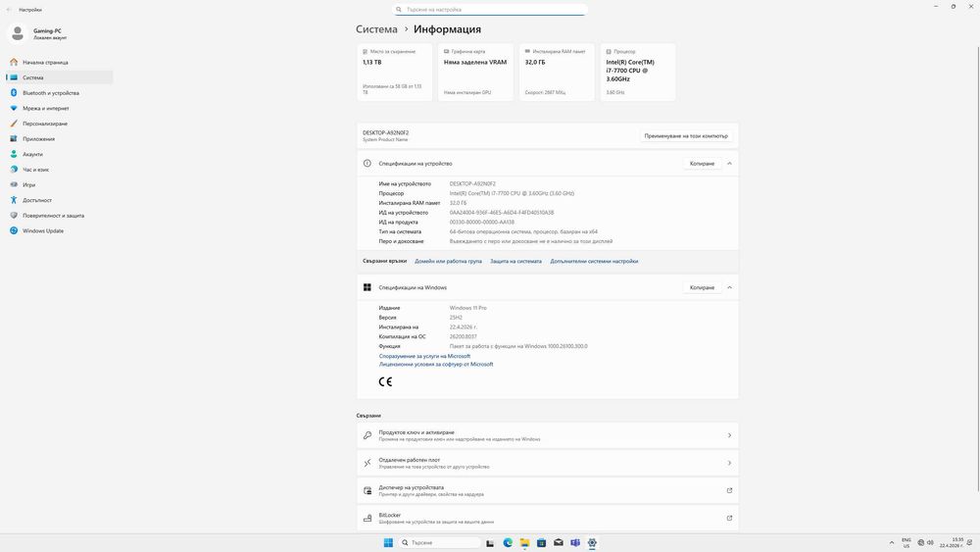The image size is (980, 552).
Task: Open Task View on the taskbar
Action: coord(490,542)
